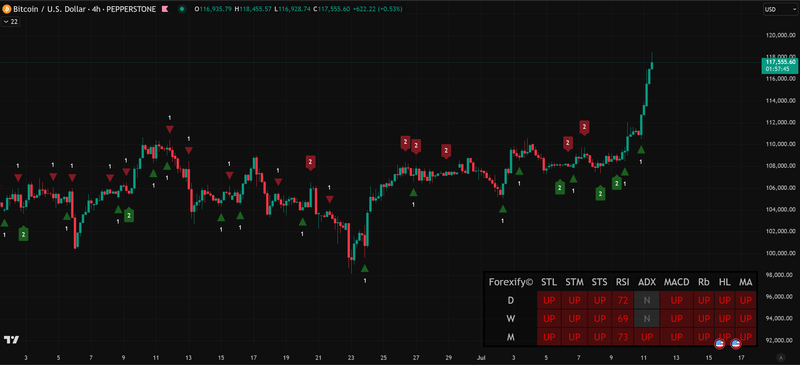This screenshot has width=800, height=365.
Task: Select the MACD column header in table
Action: click(x=677, y=282)
